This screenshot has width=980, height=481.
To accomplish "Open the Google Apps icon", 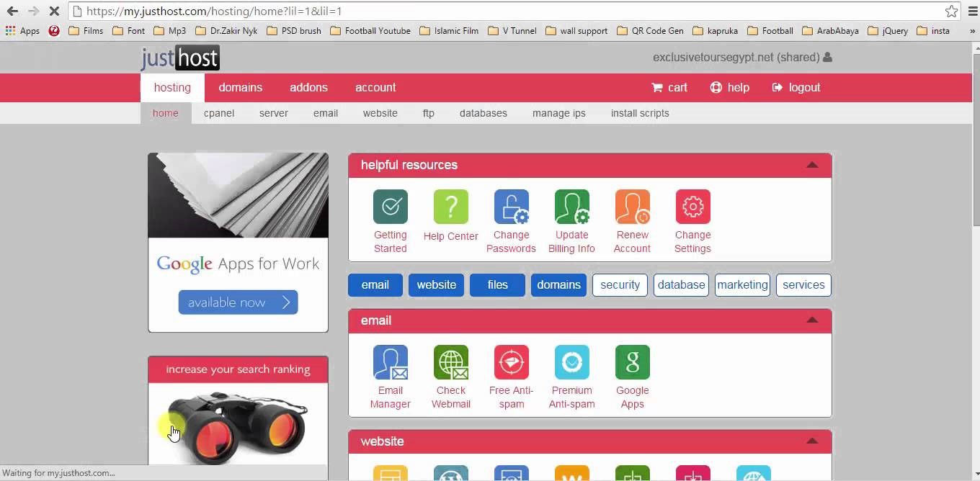I will [633, 362].
